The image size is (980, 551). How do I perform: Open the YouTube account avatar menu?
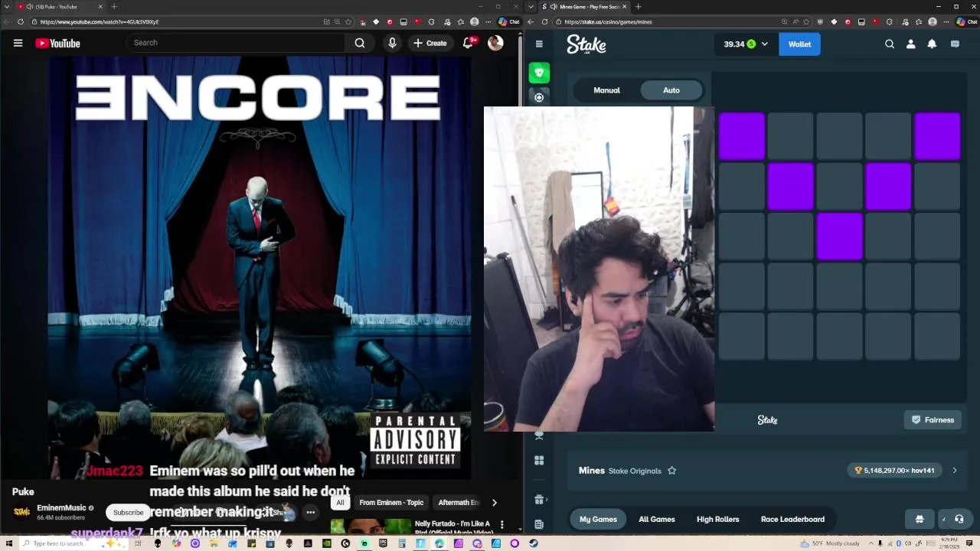click(x=495, y=43)
